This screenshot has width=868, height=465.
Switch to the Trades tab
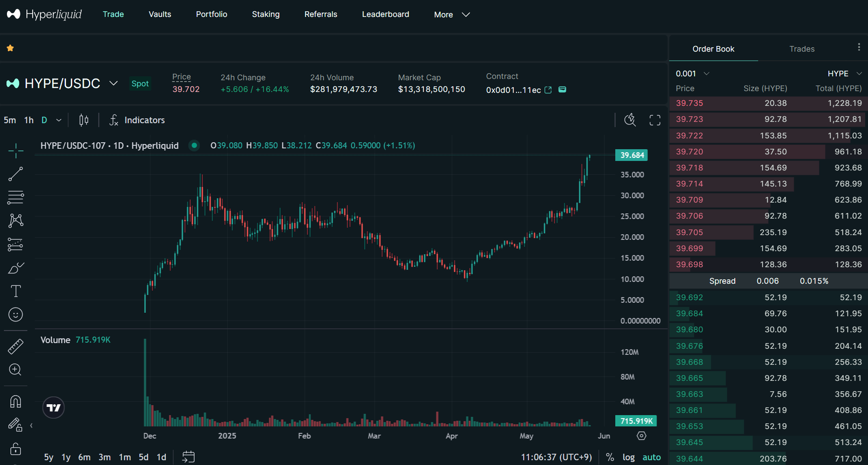coord(802,49)
